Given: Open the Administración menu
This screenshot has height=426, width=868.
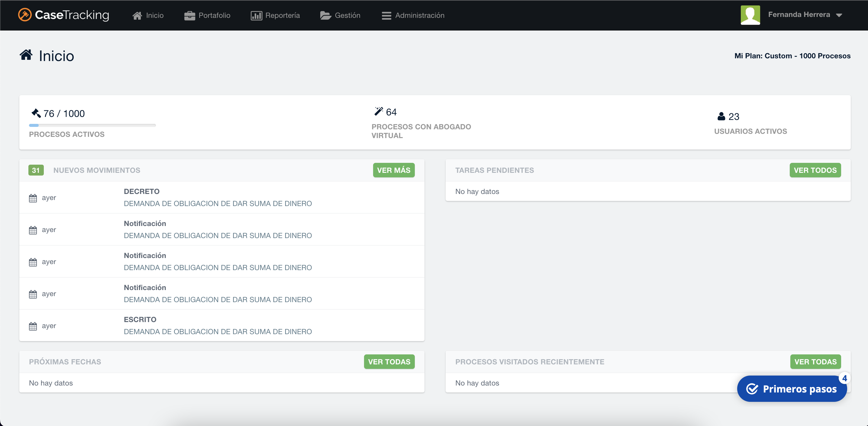Looking at the screenshot, I should (413, 15).
